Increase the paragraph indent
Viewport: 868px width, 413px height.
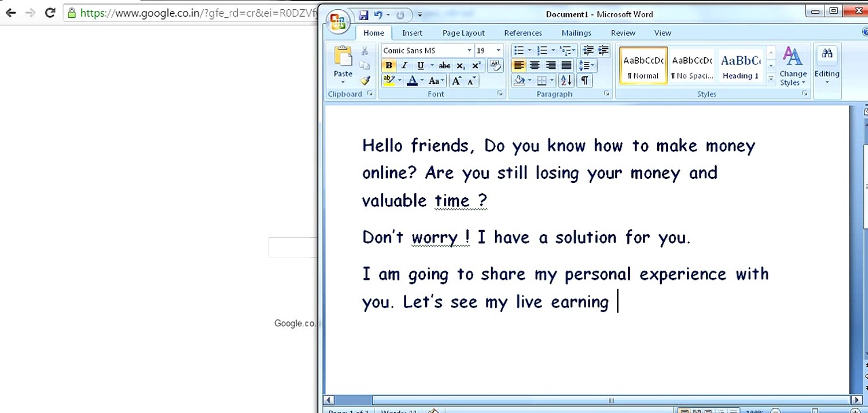coord(603,50)
